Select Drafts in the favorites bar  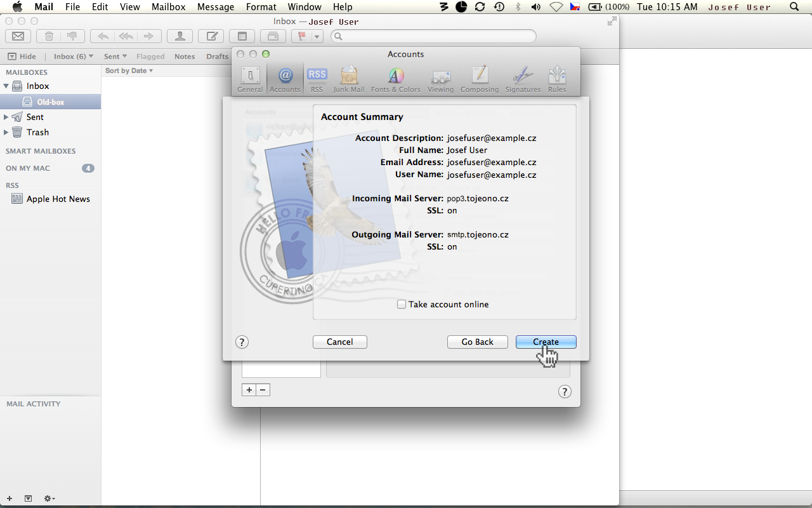[217, 57]
